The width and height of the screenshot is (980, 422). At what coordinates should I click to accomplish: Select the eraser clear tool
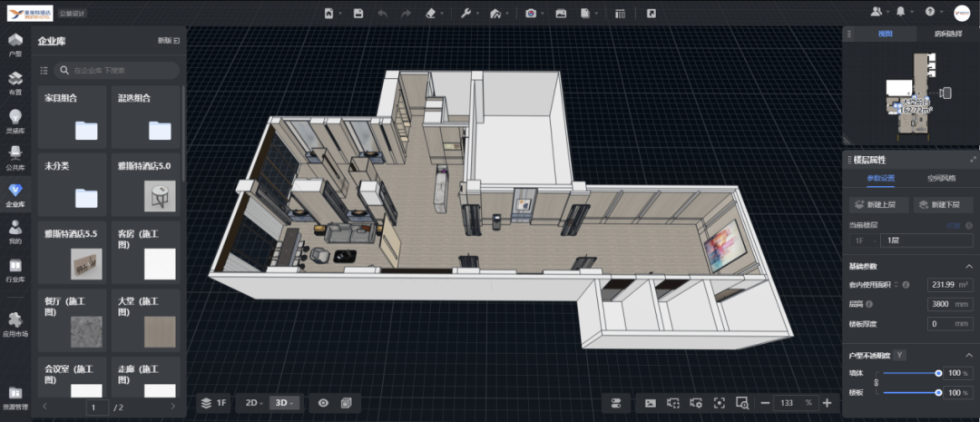click(x=431, y=14)
